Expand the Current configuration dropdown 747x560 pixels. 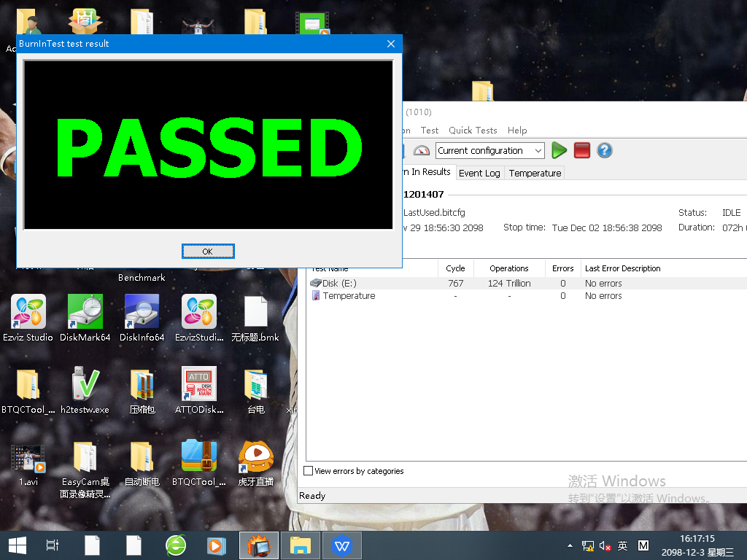(538, 151)
